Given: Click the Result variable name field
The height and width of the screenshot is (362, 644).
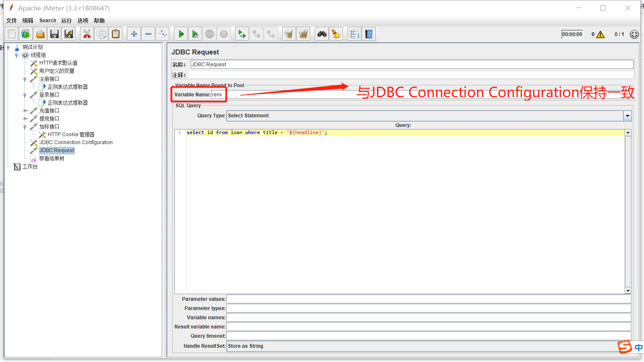Looking at the screenshot, I should [429, 327].
